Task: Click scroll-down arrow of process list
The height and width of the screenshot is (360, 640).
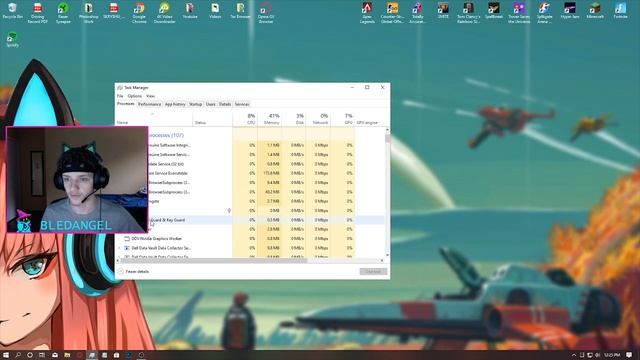Action: tap(387, 255)
